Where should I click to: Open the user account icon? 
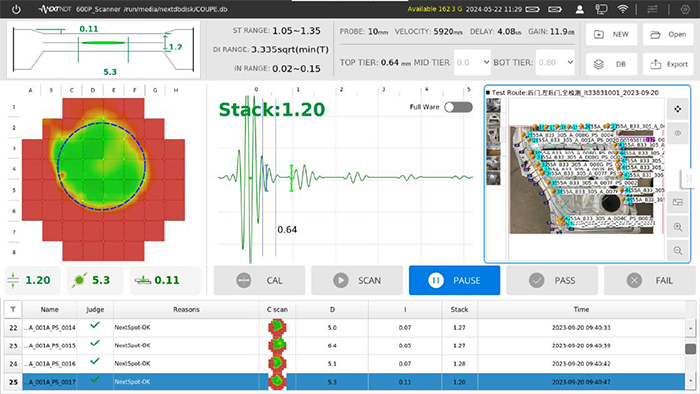pos(579,9)
